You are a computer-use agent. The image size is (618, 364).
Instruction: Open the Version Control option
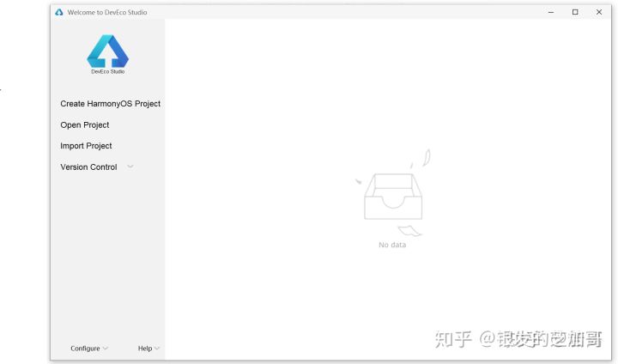point(88,167)
